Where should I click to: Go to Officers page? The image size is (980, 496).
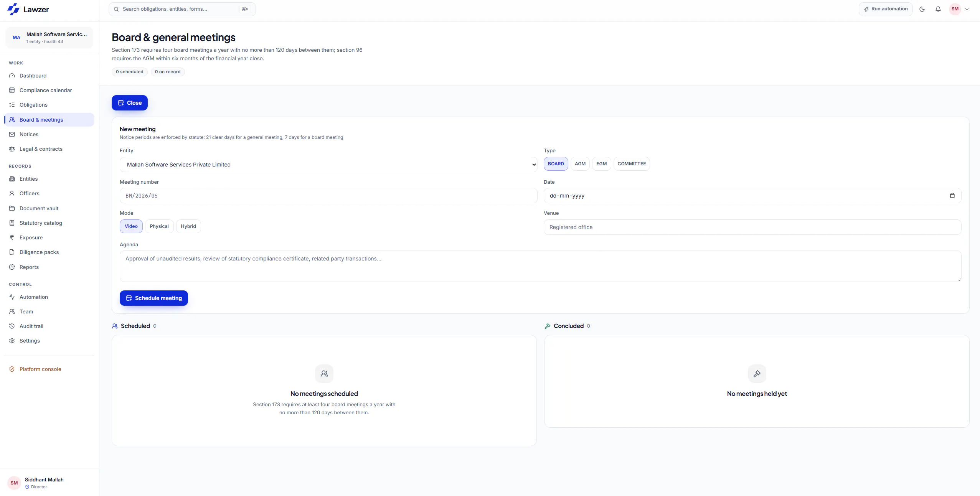tap(49, 193)
